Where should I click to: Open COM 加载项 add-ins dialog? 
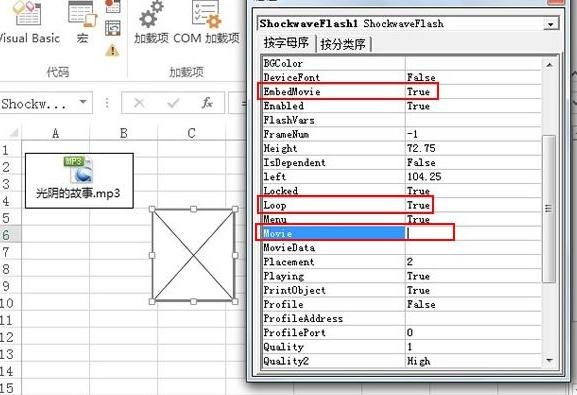(206, 22)
